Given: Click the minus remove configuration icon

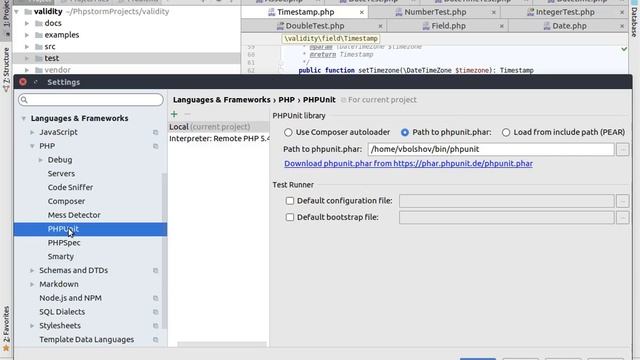Looking at the screenshot, I should click(x=187, y=114).
